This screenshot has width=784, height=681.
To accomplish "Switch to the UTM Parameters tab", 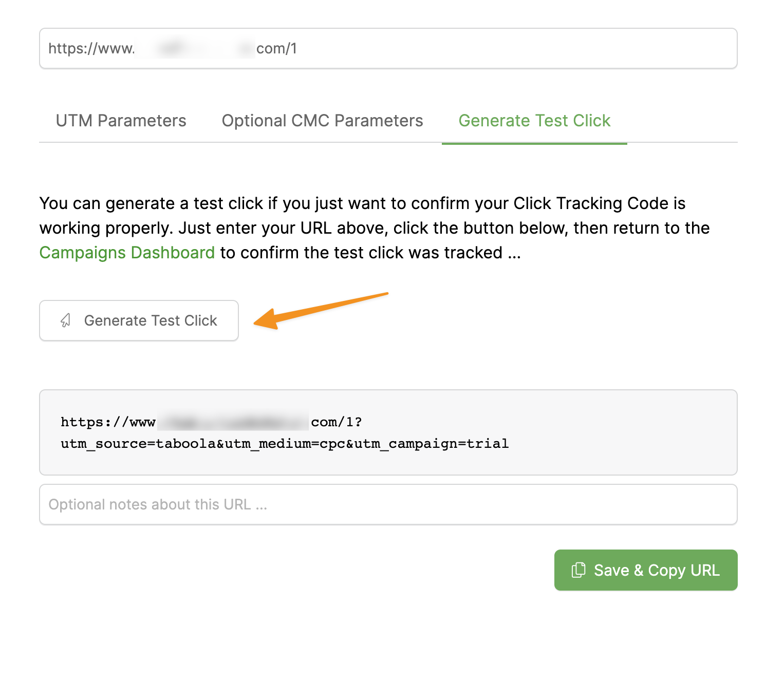I will [x=121, y=121].
